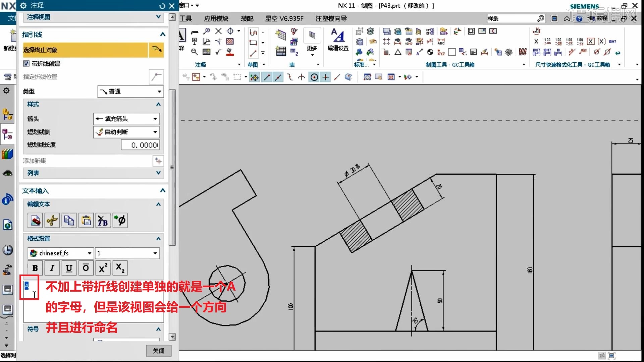The image size is (644, 362).
Task: Collapse the 符号 section
Action: pos(158,329)
